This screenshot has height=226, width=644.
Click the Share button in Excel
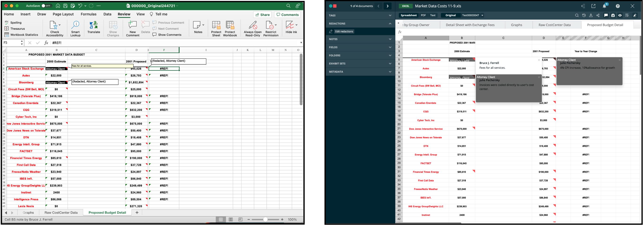(x=262, y=15)
